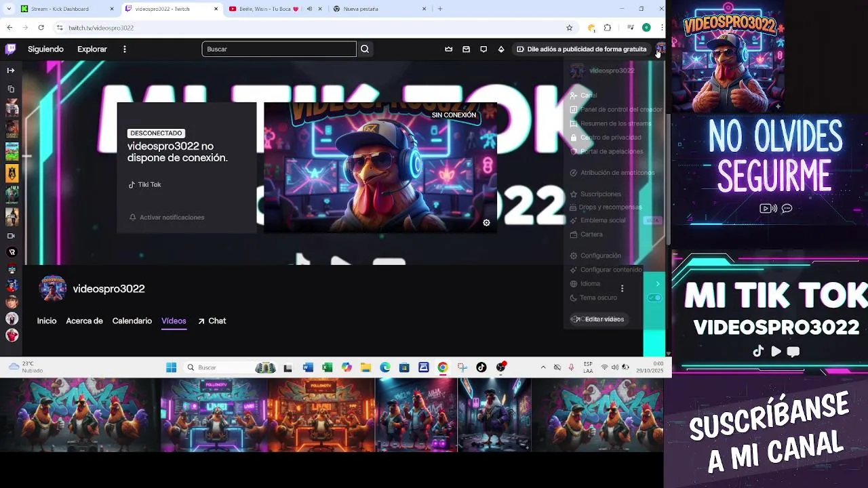Expand the Idioma submenu arrow

(x=657, y=284)
